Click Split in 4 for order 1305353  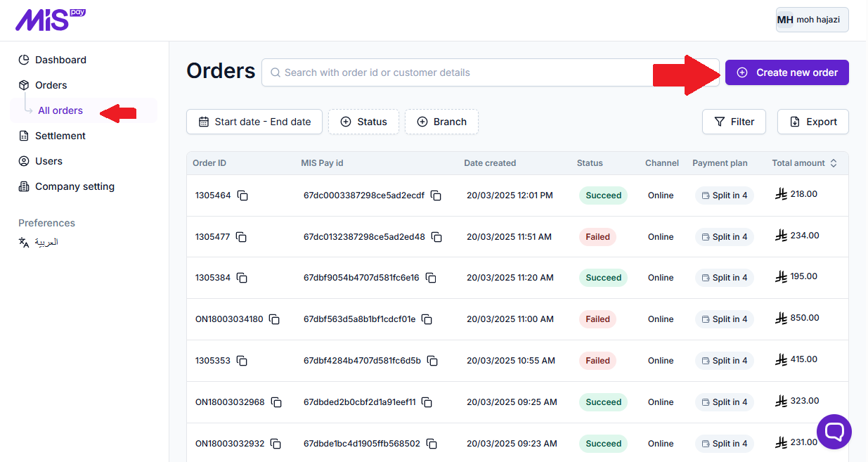725,361
